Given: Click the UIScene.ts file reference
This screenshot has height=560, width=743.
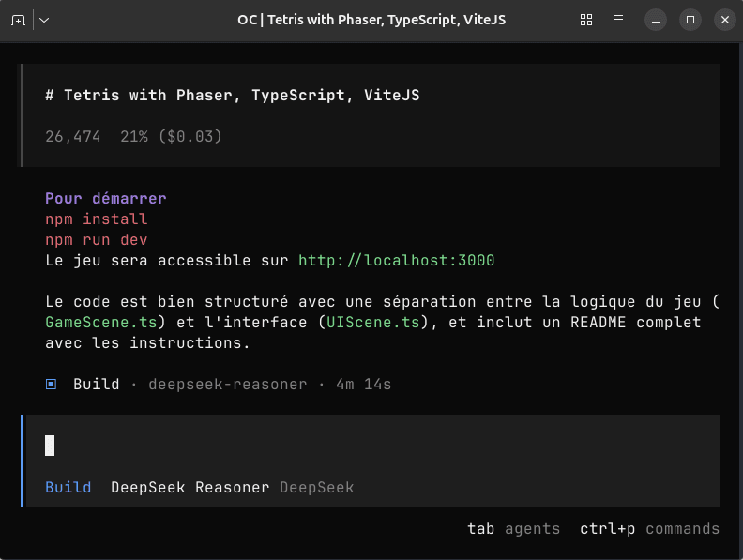Looking at the screenshot, I should pos(373,322).
